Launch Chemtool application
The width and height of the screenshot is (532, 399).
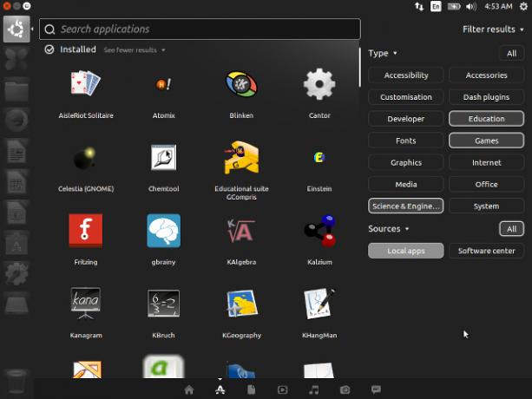coord(163,157)
